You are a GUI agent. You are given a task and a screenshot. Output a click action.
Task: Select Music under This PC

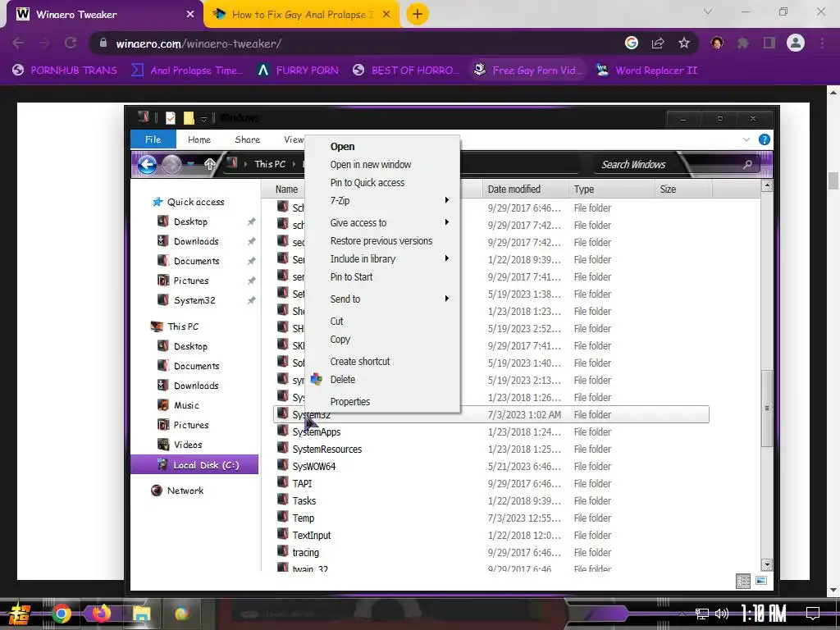[x=186, y=405]
